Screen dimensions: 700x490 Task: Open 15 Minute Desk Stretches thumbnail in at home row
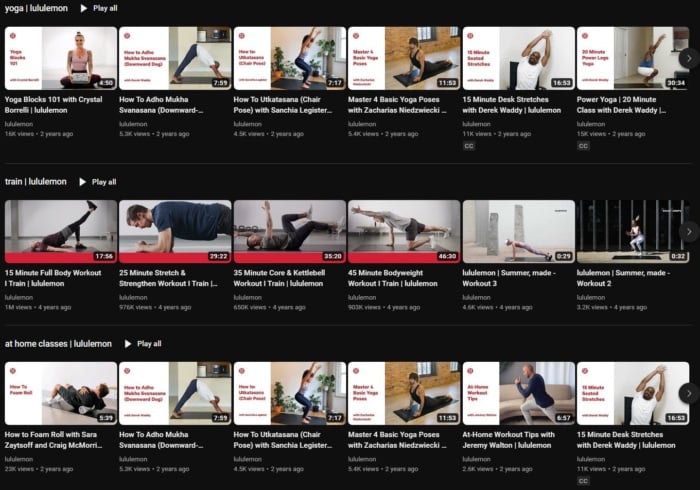coord(633,393)
